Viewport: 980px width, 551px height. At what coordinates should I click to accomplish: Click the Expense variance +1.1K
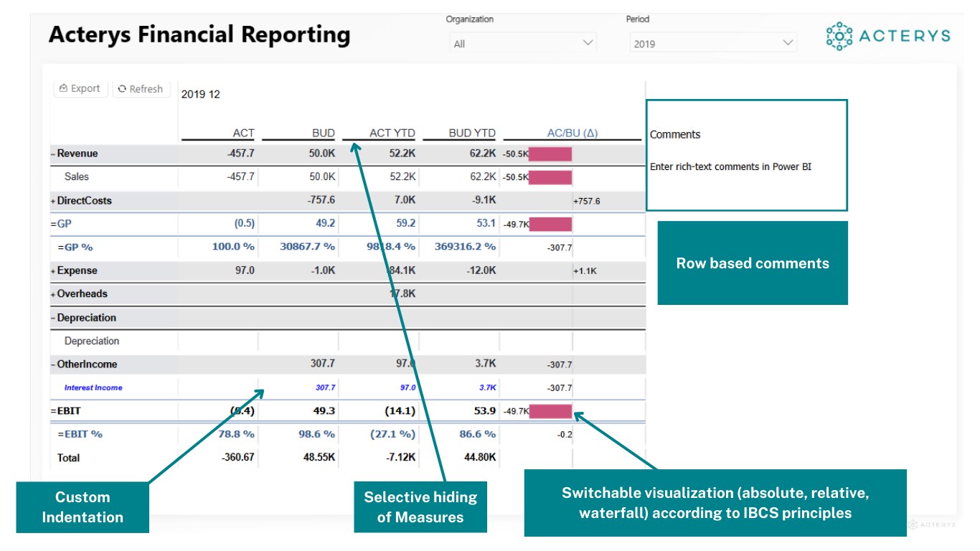coord(585,271)
